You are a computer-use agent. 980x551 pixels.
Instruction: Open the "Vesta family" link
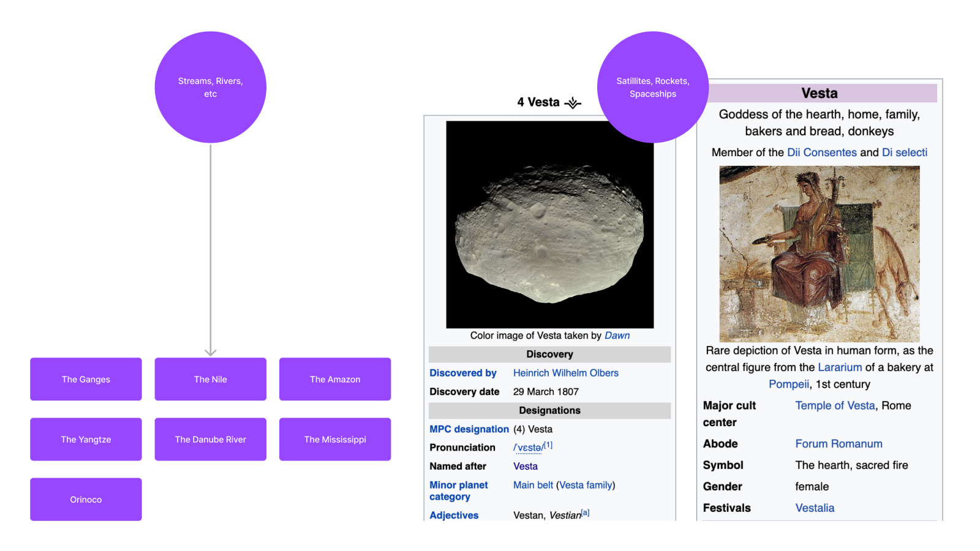point(586,485)
